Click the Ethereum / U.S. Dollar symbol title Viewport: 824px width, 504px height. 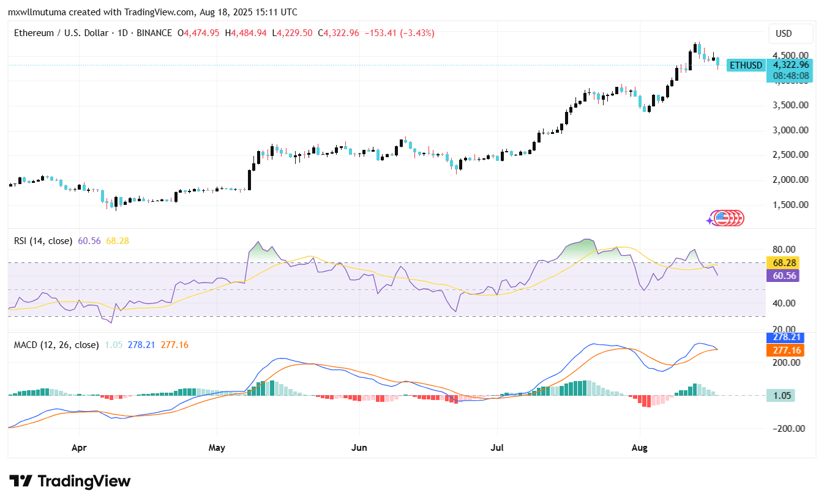click(x=61, y=33)
